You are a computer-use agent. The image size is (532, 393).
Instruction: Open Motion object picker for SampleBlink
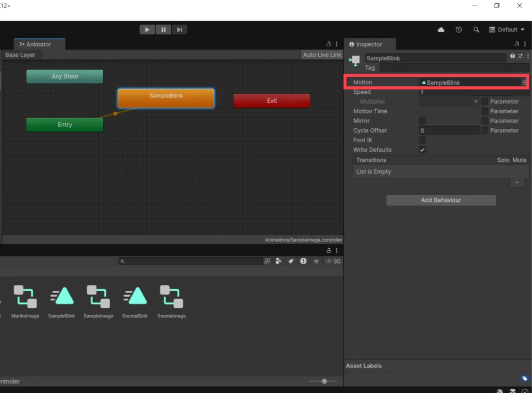(x=524, y=83)
